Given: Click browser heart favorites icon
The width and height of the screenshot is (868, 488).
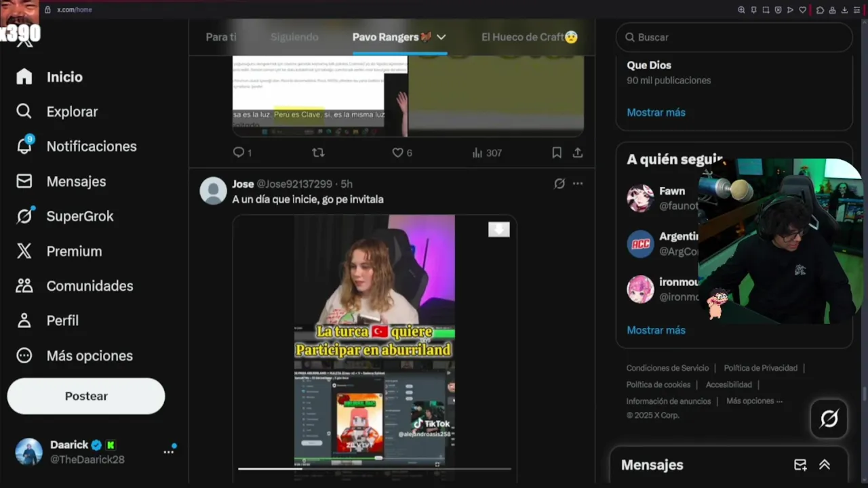Looking at the screenshot, I should click(803, 9).
